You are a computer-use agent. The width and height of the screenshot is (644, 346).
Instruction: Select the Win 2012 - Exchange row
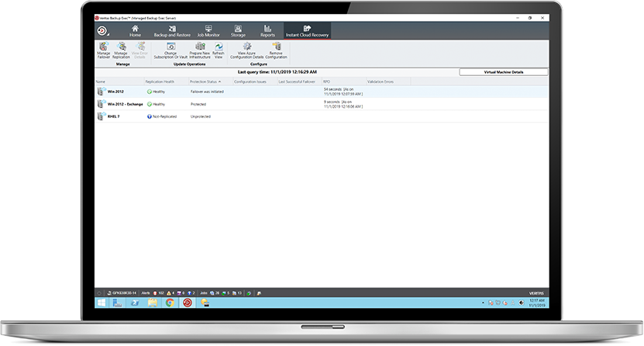(x=126, y=103)
